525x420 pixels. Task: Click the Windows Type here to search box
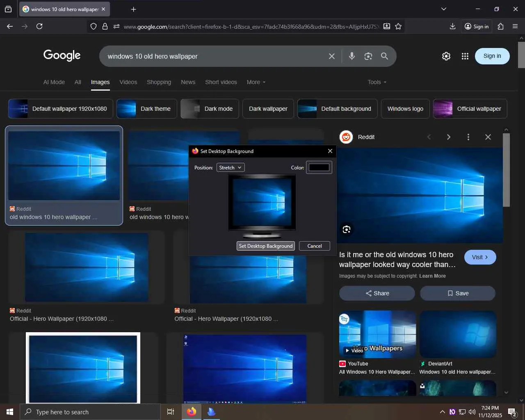(90, 412)
